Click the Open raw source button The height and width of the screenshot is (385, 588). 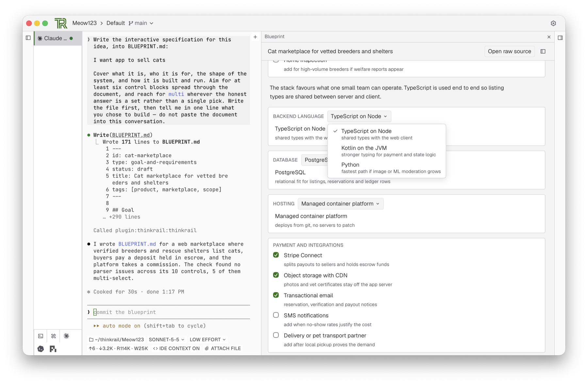(x=509, y=51)
